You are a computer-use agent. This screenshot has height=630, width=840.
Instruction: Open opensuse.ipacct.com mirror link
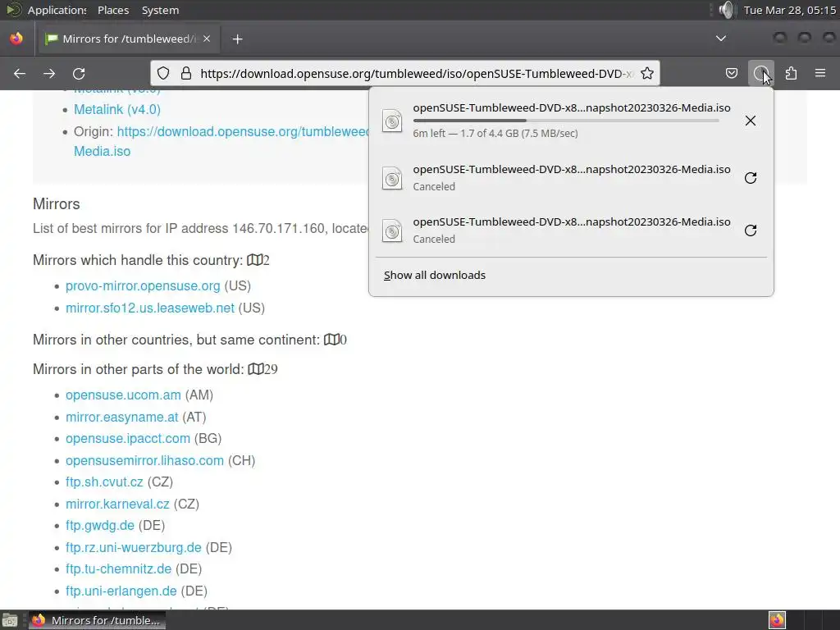click(127, 438)
